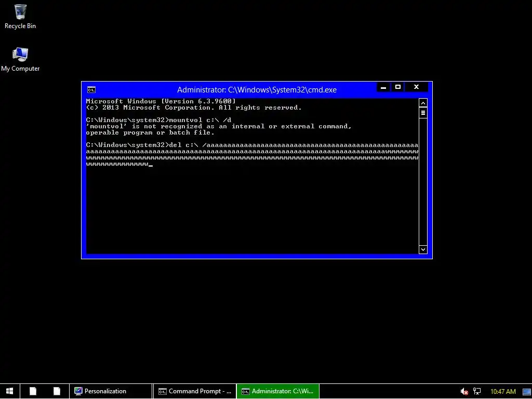Click the muted volume tray icon
The image size is (532, 399).
pyautogui.click(x=464, y=392)
